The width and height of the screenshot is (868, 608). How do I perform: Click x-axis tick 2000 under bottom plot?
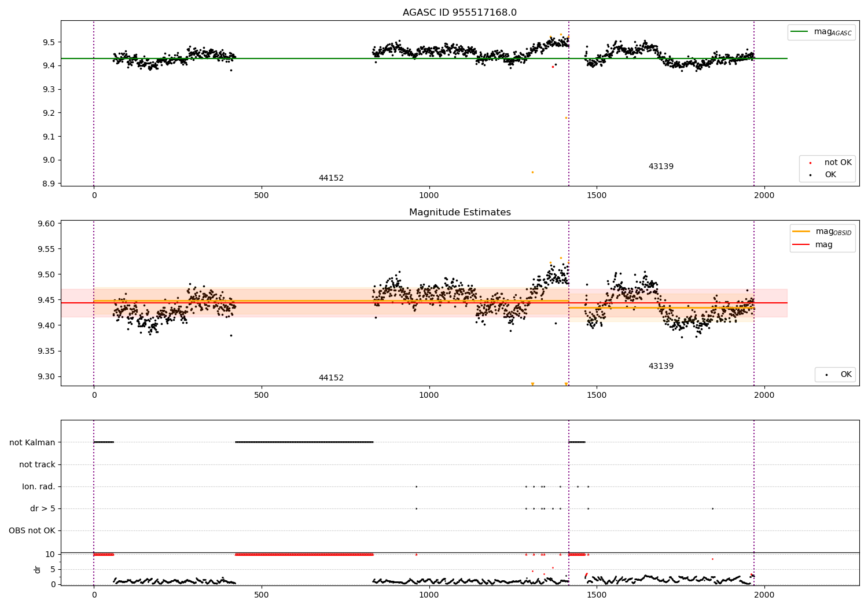pyautogui.click(x=764, y=595)
